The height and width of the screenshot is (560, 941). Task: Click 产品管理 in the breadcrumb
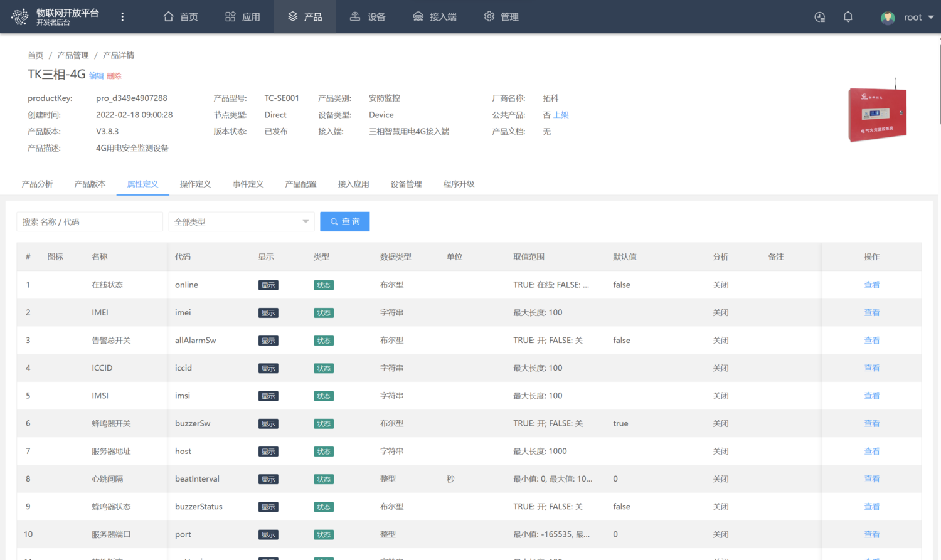click(x=73, y=55)
